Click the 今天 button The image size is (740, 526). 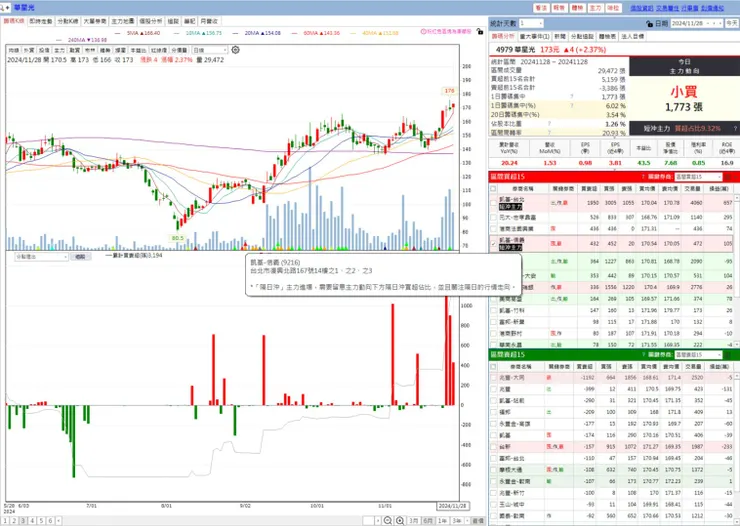tap(732, 23)
